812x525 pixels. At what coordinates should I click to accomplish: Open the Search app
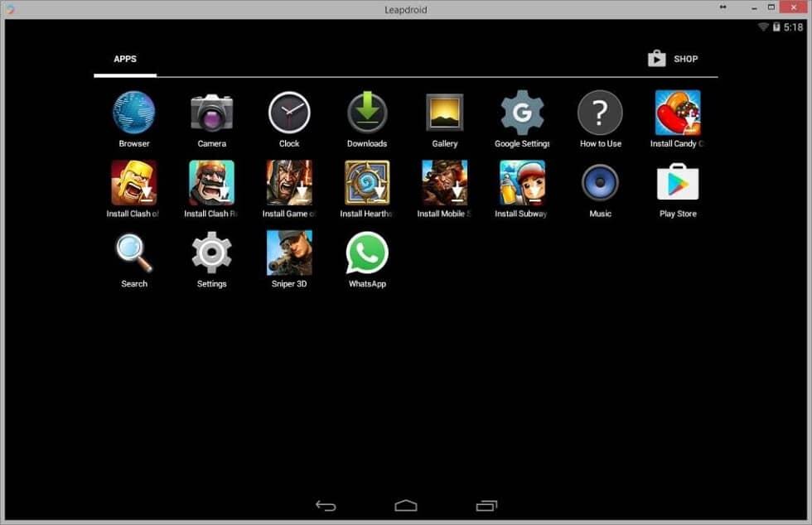[133, 254]
